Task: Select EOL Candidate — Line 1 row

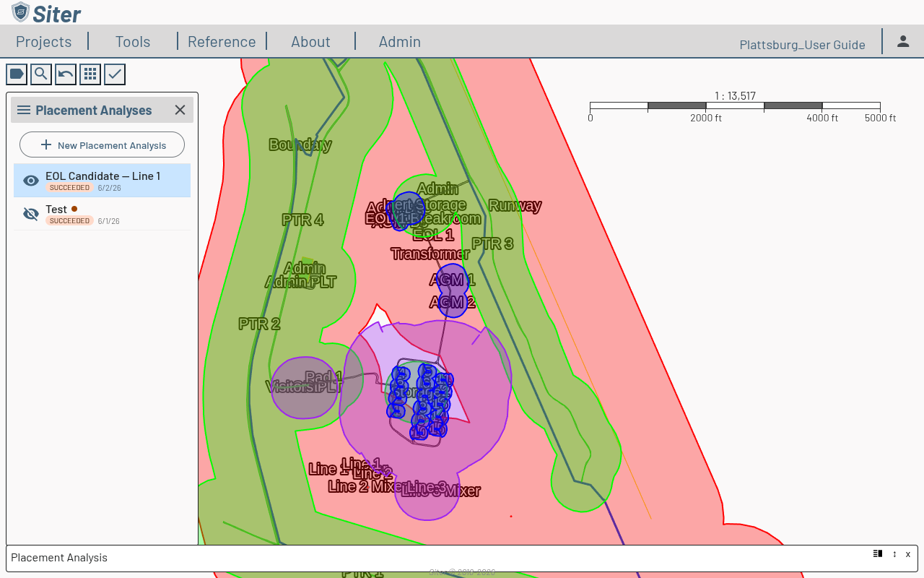Action: (x=102, y=181)
